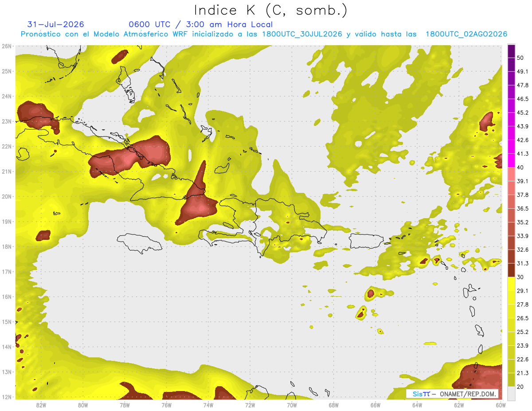Click the longitude label "72W"
Screen dimensions: 532x411
(250, 405)
